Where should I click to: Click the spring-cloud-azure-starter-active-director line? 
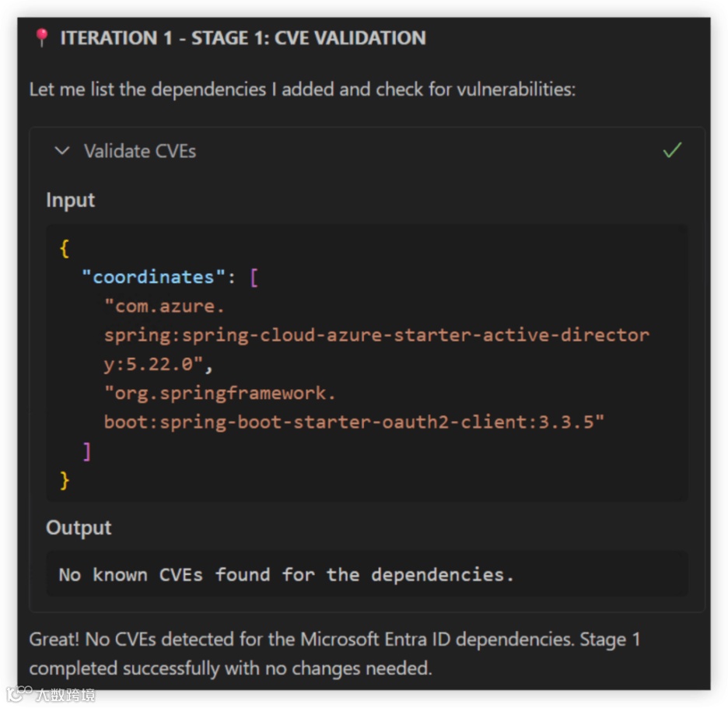(x=376, y=335)
